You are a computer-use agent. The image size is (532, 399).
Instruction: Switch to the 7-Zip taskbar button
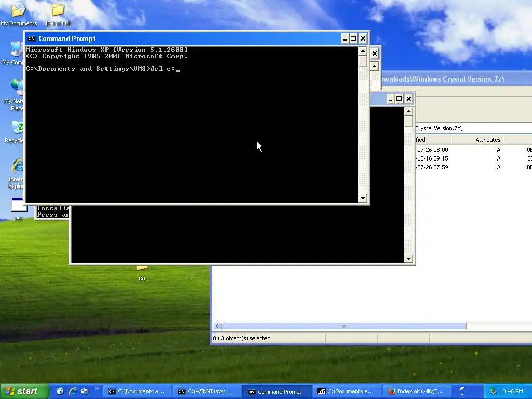pyautogui.click(x=347, y=392)
